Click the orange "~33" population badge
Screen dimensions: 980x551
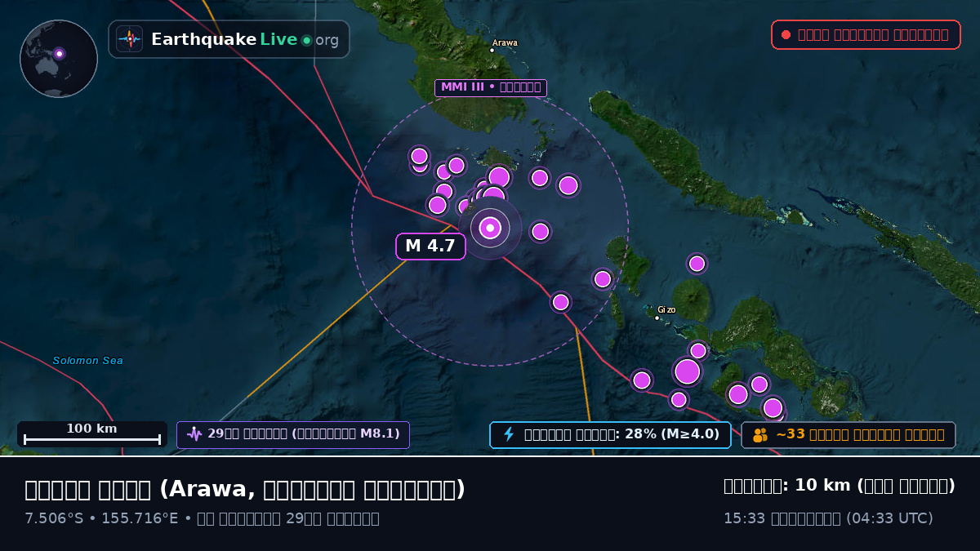(849, 434)
